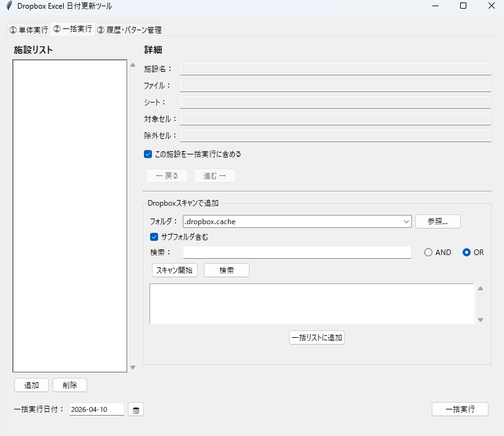Click the scan results scroll down arrow
The image size is (504, 436).
point(481,320)
